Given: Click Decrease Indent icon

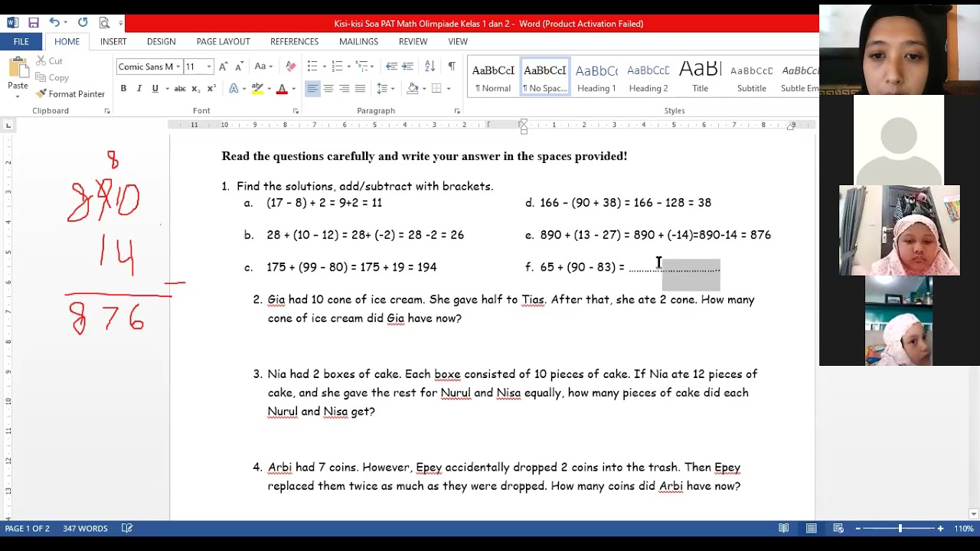Looking at the screenshot, I should pos(391,67).
